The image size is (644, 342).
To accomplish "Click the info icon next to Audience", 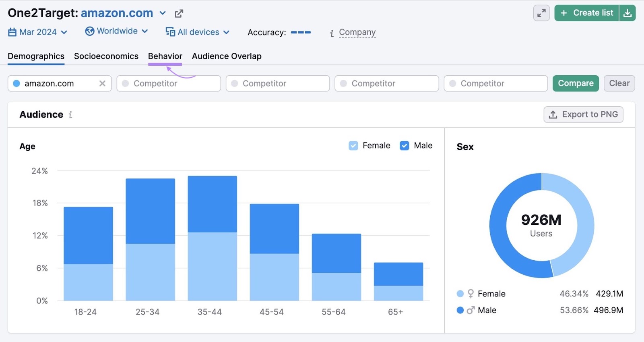I will click(70, 115).
